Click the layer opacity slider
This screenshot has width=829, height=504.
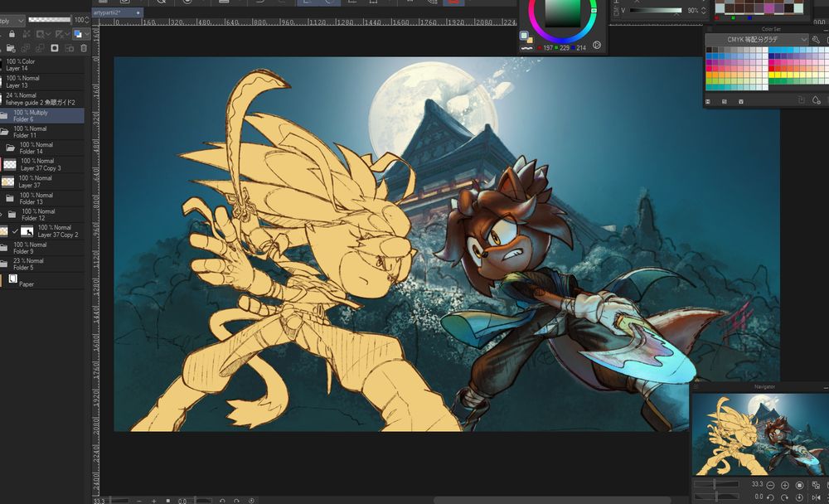[x=49, y=20]
